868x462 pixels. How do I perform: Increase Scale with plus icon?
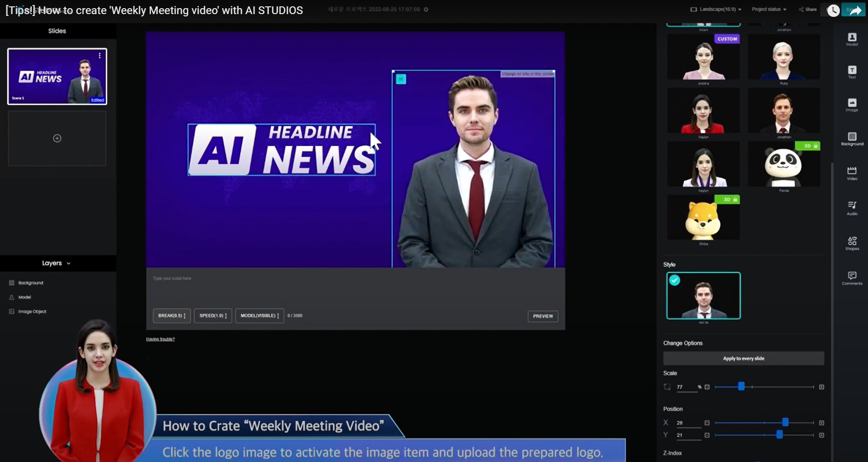pos(822,387)
